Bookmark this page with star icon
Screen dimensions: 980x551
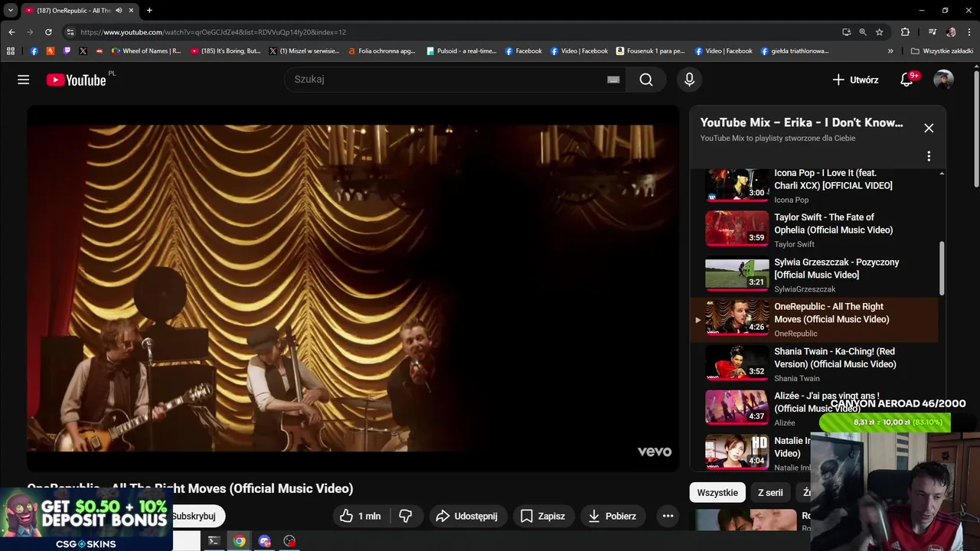coord(880,32)
